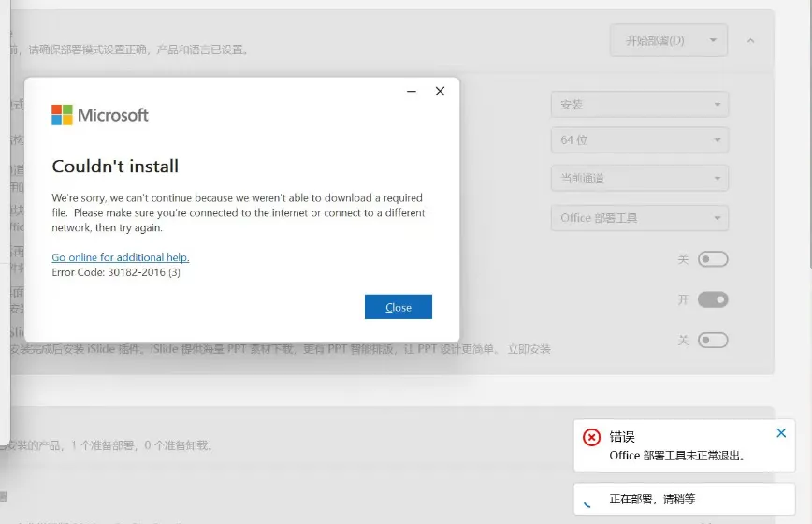Toggle the first 关 switch below the Office 部署工具 dropdown
812x524 pixels.
click(713, 259)
